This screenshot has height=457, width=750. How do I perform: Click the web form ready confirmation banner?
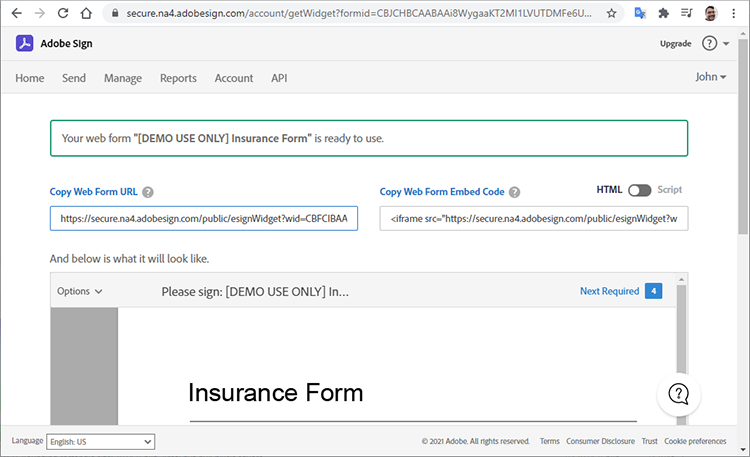[x=369, y=138]
